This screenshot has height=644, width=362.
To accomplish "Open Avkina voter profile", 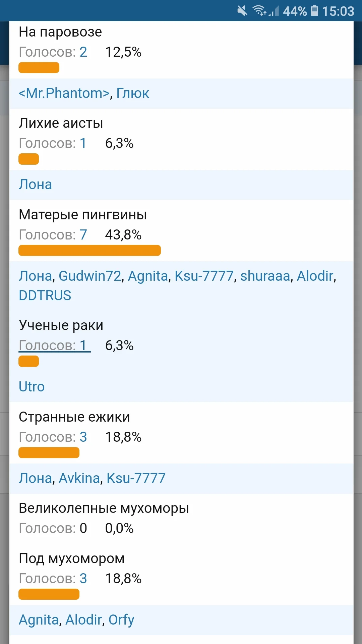I will coord(79,478).
